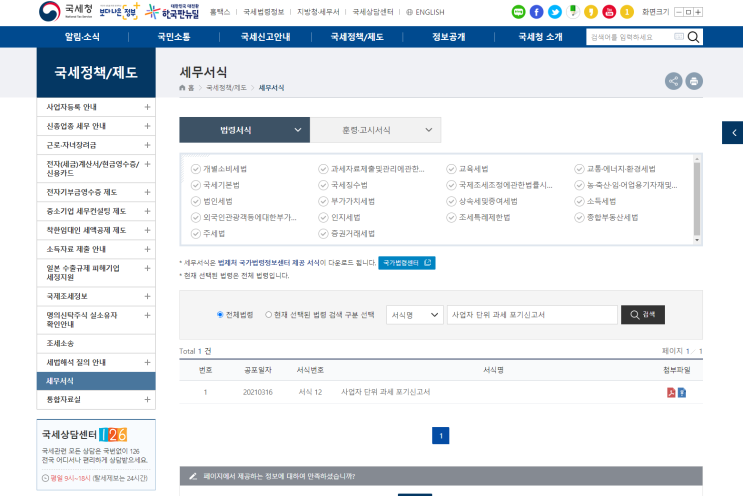The height and width of the screenshot is (496, 743).
Task: Open the yellow KakaoStory quote icon
Action: pos(591,12)
